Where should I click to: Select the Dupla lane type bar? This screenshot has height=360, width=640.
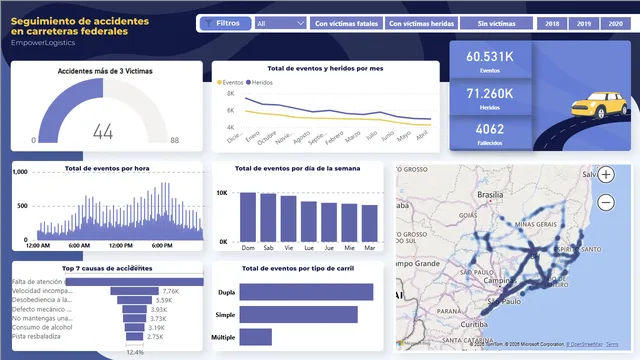click(x=306, y=292)
